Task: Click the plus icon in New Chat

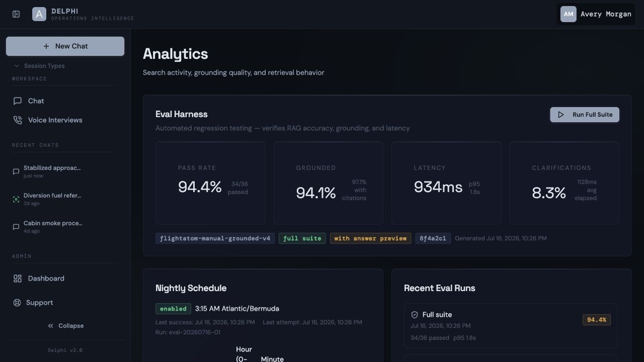Action: coord(46,46)
